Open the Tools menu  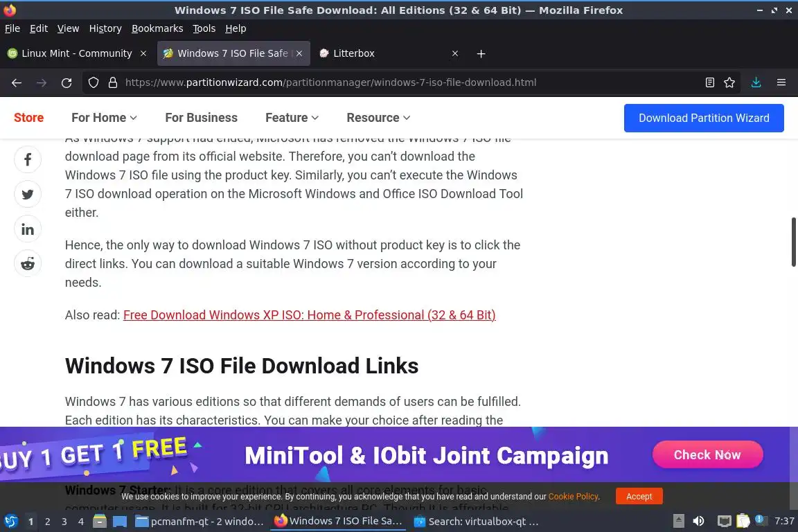point(204,28)
